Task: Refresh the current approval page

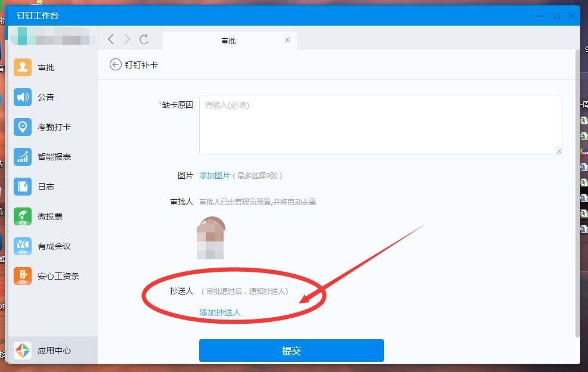Action: pos(144,39)
